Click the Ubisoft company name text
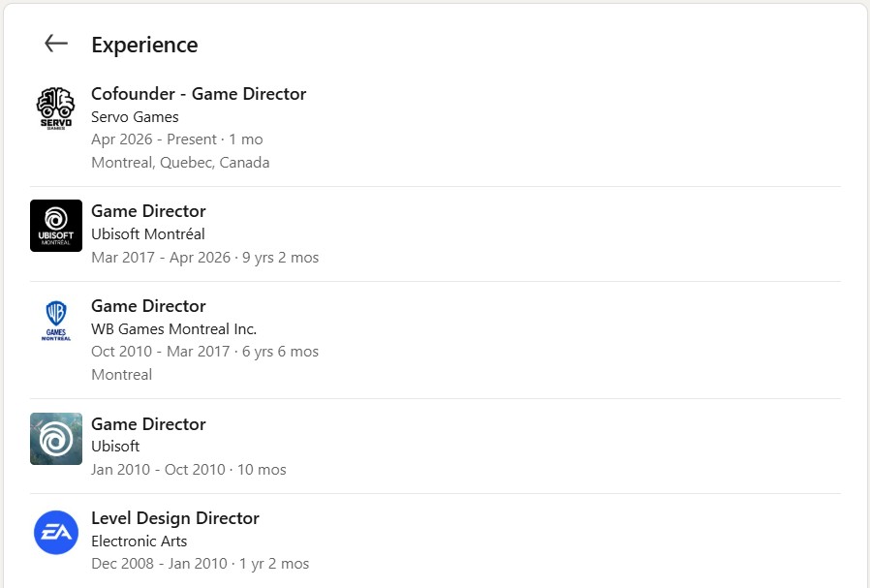 point(115,447)
